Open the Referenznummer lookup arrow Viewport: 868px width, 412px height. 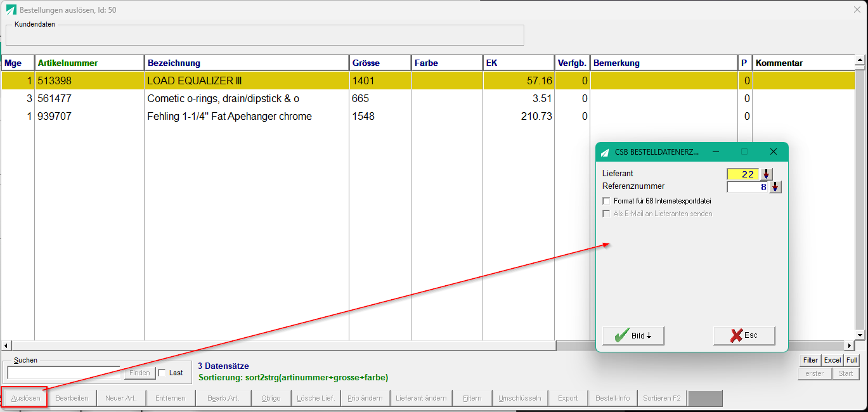[775, 187]
